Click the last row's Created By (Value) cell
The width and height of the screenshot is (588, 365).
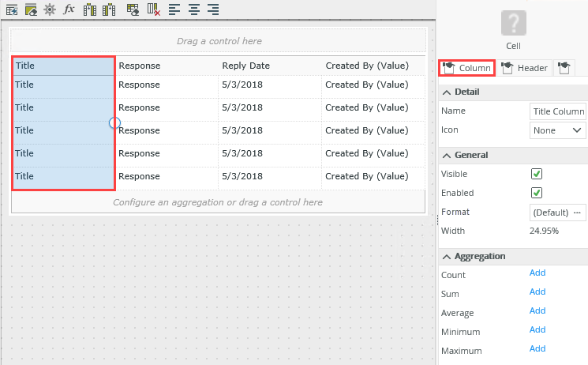coord(373,179)
